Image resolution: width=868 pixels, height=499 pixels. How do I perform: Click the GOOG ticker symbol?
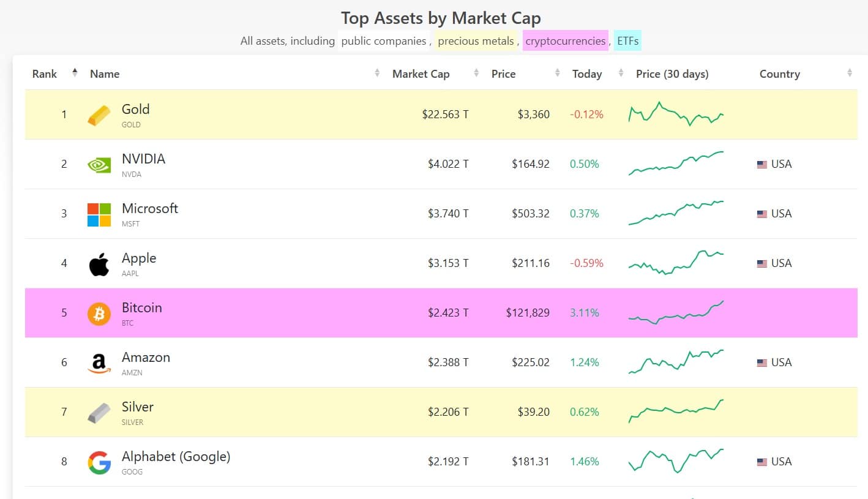pyautogui.click(x=132, y=472)
